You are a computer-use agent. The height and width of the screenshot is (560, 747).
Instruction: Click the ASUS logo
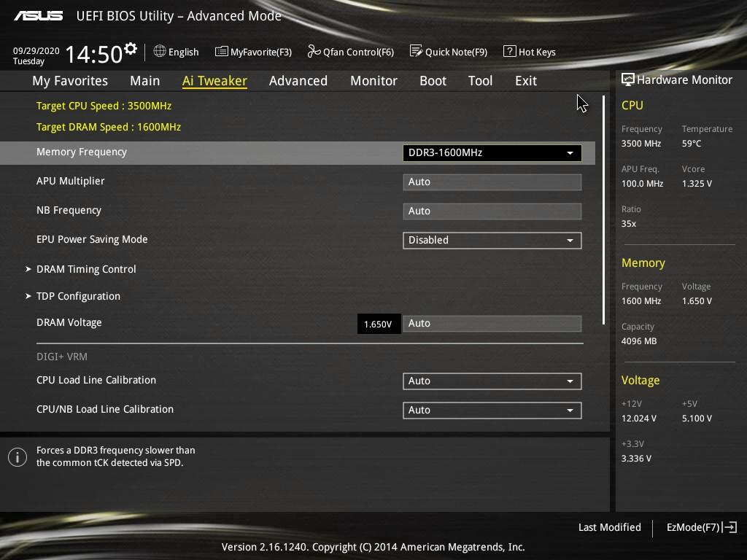pos(39,16)
